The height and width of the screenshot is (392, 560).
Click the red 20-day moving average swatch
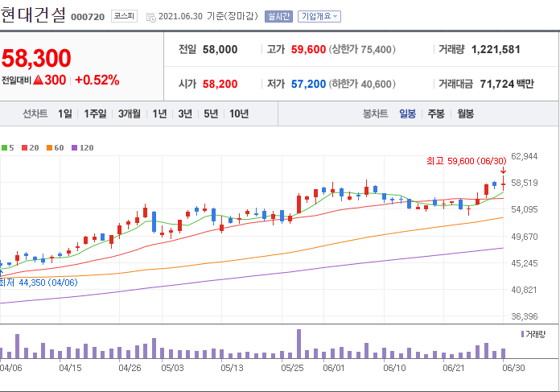pos(25,147)
